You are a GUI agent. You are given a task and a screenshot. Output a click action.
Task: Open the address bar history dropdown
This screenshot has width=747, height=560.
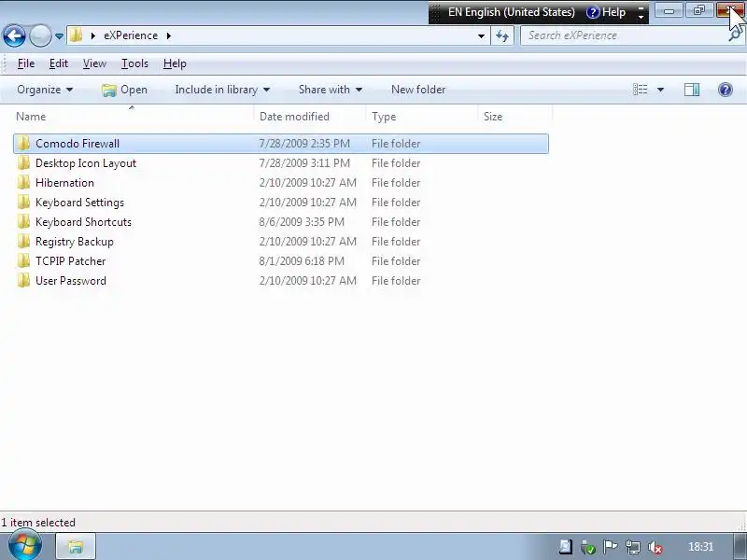tap(481, 35)
